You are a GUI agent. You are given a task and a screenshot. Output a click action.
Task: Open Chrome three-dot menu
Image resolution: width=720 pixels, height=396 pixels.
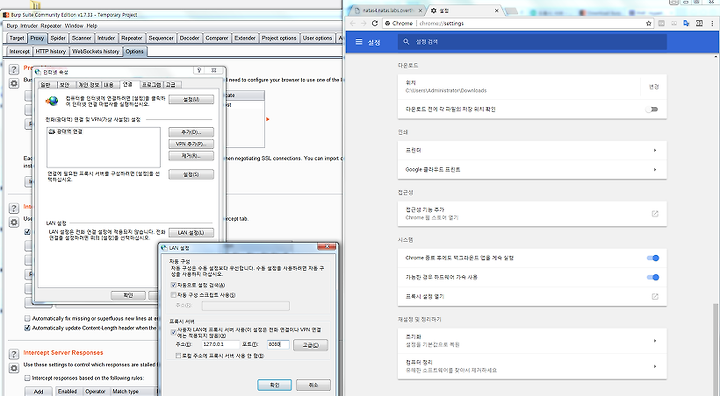coord(713,23)
